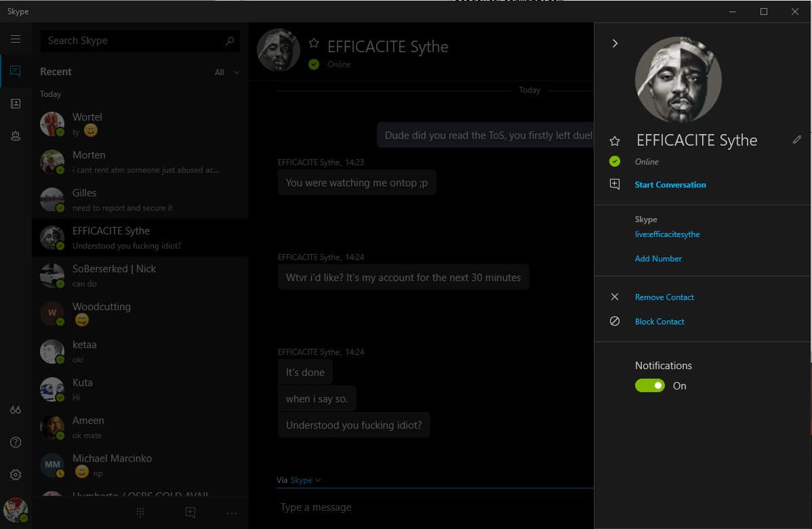Turn off the Notifications toggle

tap(649, 385)
